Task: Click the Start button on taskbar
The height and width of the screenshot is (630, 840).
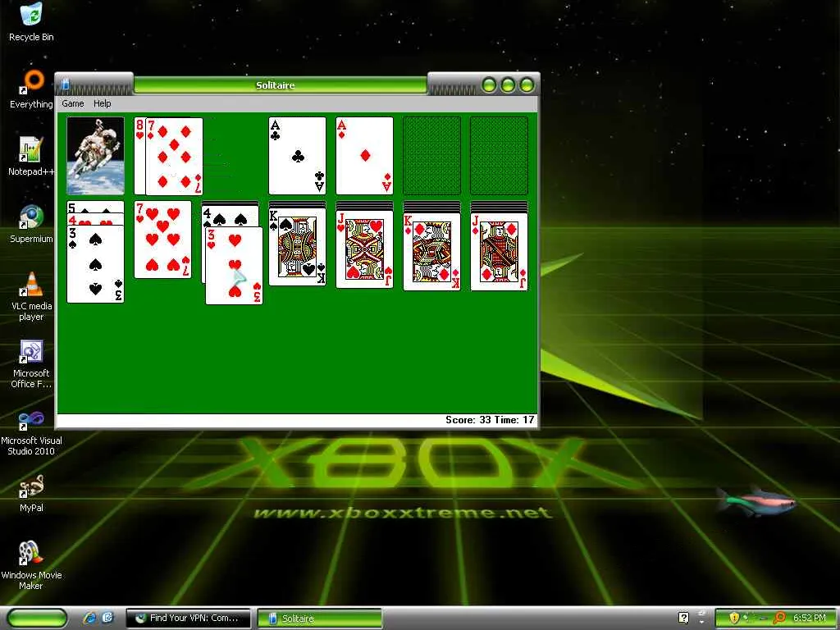Action: point(36,619)
